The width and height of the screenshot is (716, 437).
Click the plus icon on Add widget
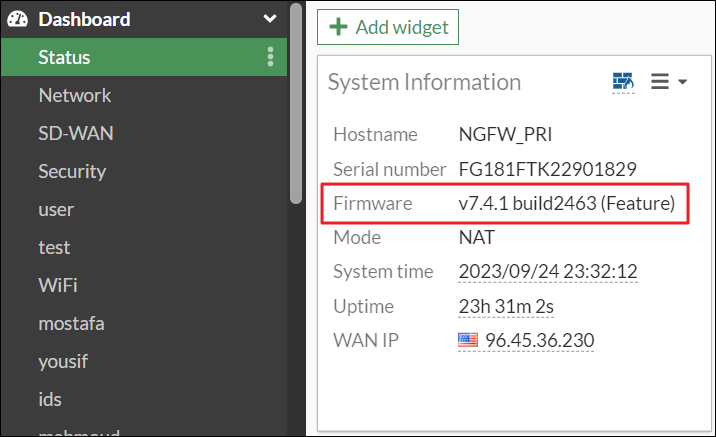[x=338, y=27]
